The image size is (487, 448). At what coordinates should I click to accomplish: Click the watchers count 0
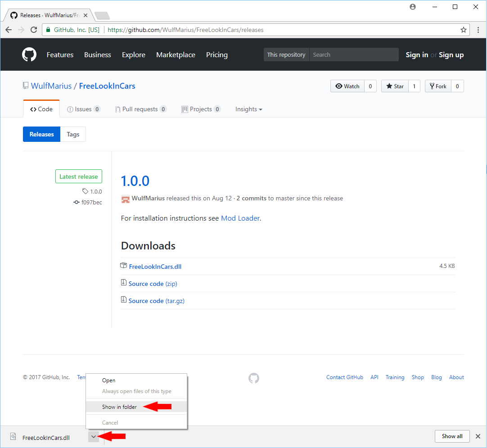pos(370,86)
